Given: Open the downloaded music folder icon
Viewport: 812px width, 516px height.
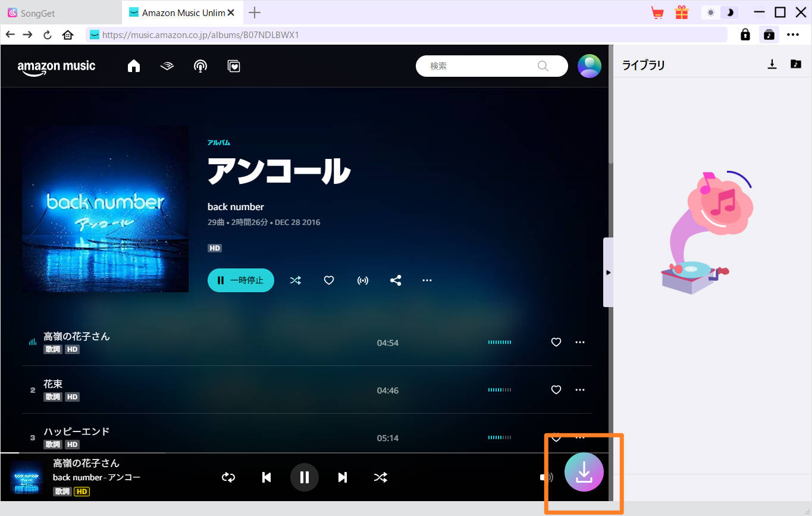Looking at the screenshot, I should click(796, 65).
